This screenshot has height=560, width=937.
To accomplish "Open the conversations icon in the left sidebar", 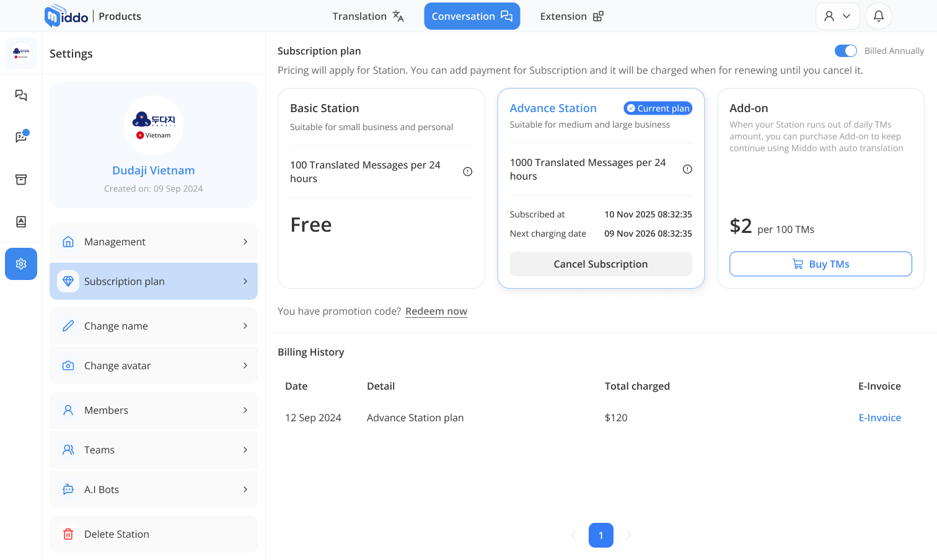I will 20,95.
